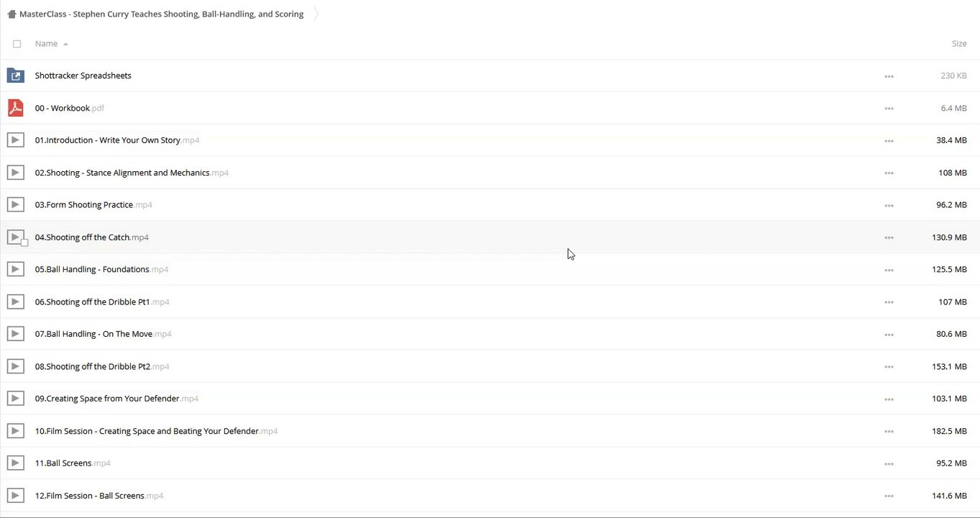Open 10.Film Session - Creating Space video
Viewport: 980px width, 518px height.
(147, 431)
